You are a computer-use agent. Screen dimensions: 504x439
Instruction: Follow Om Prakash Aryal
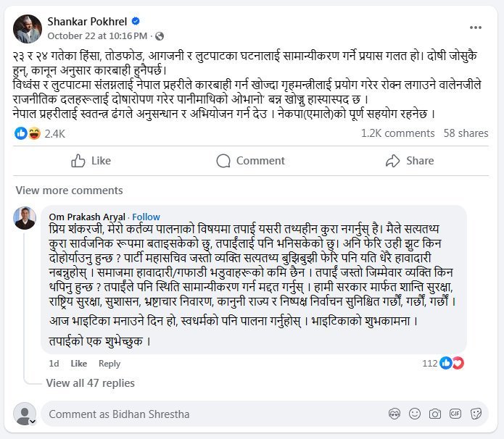pyautogui.click(x=146, y=217)
